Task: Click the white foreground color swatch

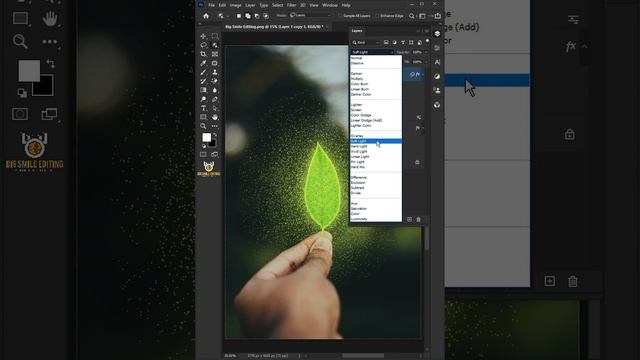Action: (x=207, y=137)
